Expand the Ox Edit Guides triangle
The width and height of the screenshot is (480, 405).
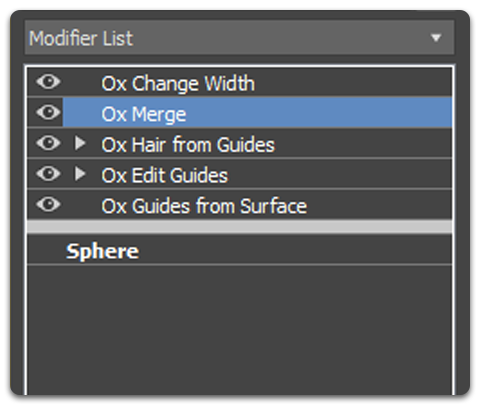(80, 174)
